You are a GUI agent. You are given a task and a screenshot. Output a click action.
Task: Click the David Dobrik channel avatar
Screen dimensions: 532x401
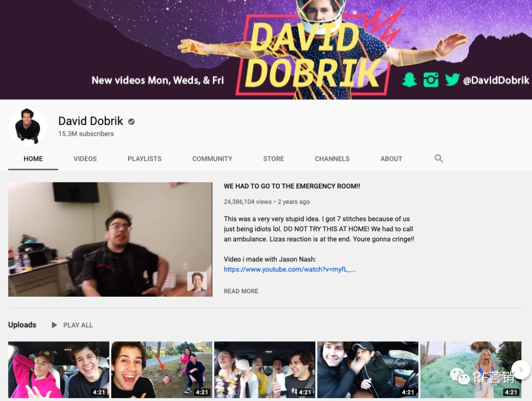pyautogui.click(x=28, y=126)
